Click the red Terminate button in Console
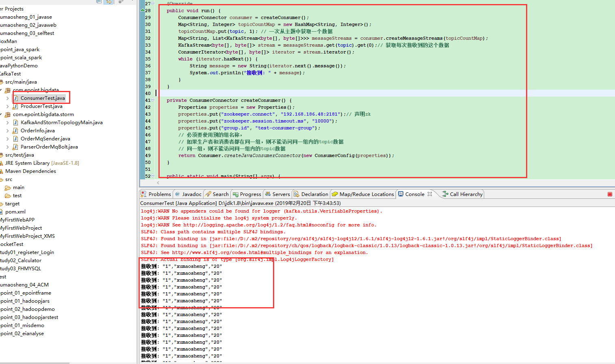Viewport: 615px width, 364px height. tap(610, 194)
